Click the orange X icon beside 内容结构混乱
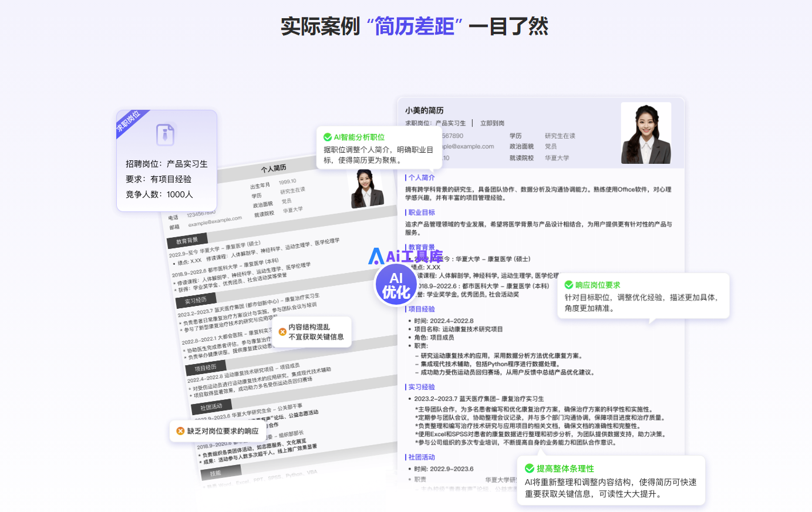Screen dimensions: 812x512 coord(282,332)
